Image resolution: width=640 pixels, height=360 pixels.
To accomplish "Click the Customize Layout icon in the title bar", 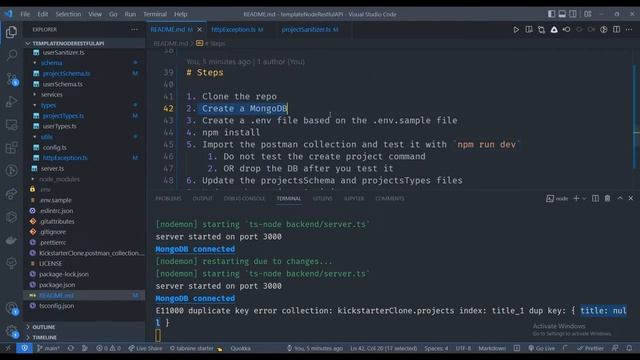I will pos(588,14).
